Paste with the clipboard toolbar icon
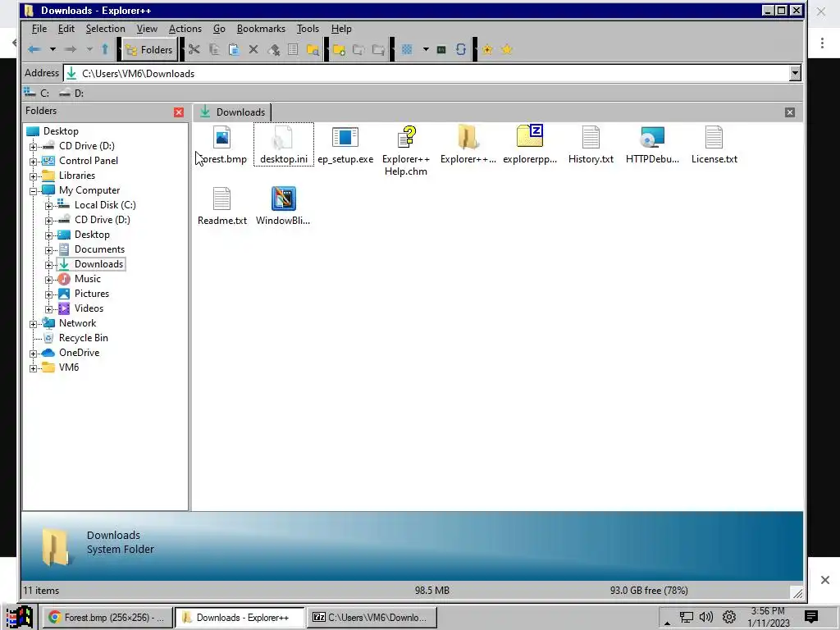 pyautogui.click(x=234, y=50)
